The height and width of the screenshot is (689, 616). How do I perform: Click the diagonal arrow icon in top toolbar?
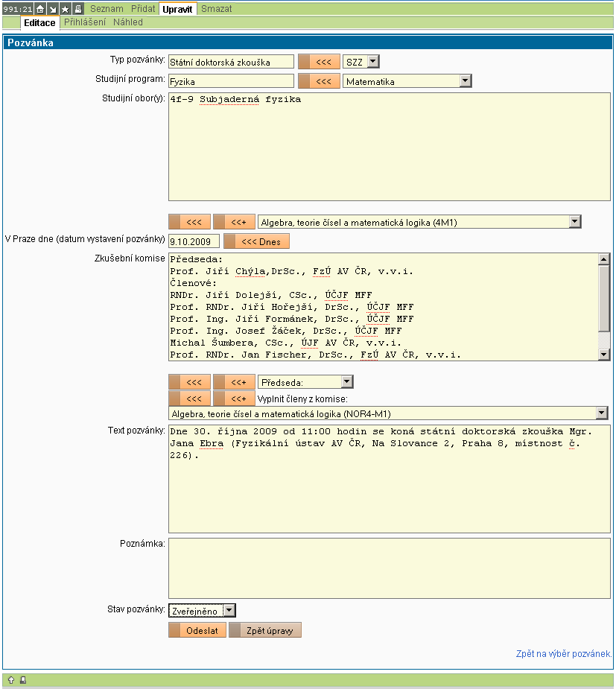[52, 9]
